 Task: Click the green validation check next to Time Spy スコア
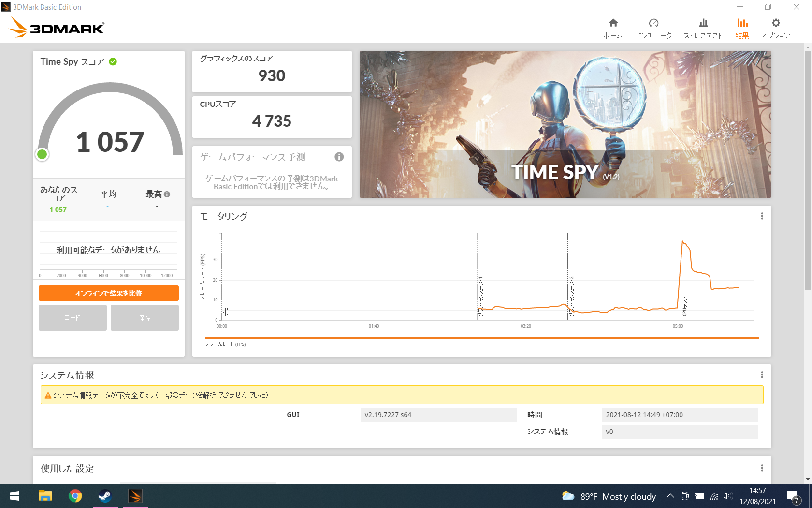point(113,61)
